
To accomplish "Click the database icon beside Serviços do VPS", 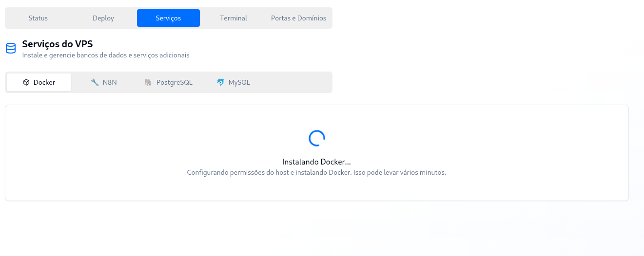I will 11,48.
